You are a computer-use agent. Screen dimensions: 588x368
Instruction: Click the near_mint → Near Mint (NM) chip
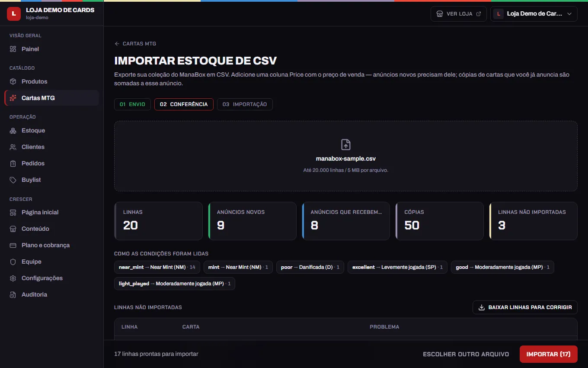tap(157, 267)
